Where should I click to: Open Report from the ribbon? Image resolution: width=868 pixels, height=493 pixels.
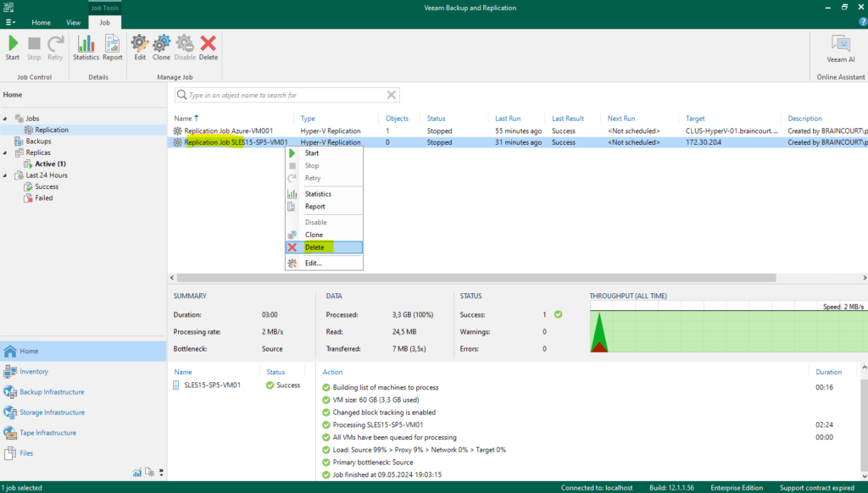pos(113,47)
